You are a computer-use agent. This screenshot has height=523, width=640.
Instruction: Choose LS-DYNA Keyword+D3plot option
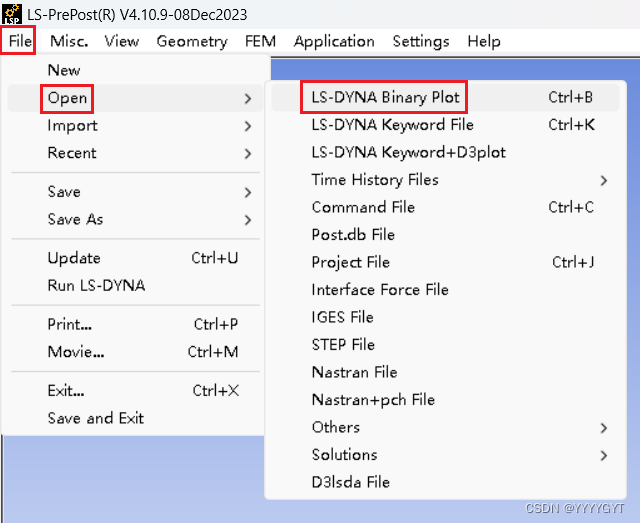pos(446,152)
